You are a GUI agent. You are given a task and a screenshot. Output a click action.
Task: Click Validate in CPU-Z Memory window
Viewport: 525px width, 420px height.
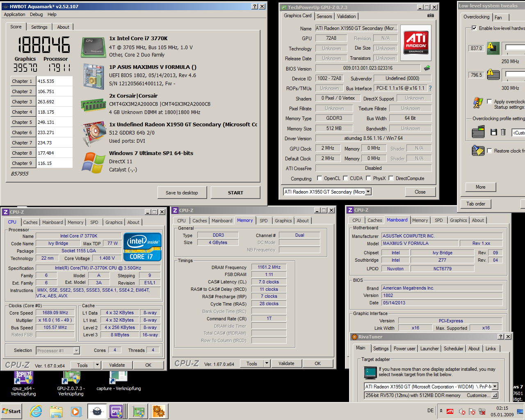(x=286, y=363)
